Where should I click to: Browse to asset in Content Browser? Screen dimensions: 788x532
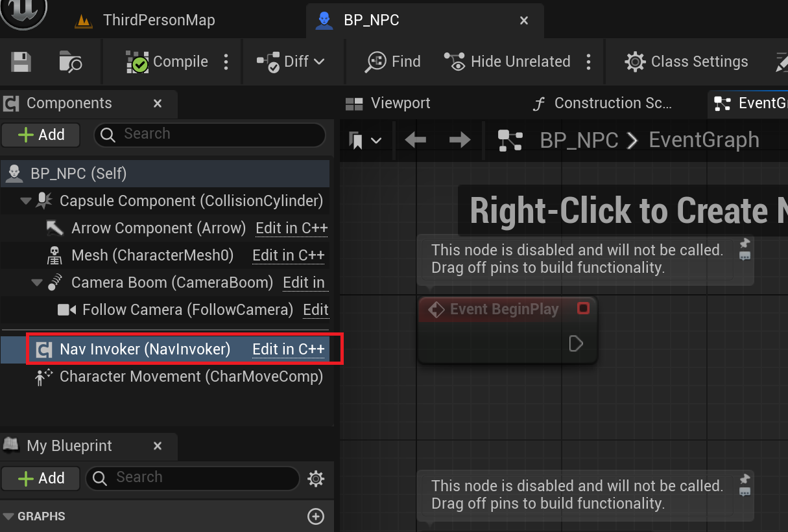pyautogui.click(x=70, y=62)
